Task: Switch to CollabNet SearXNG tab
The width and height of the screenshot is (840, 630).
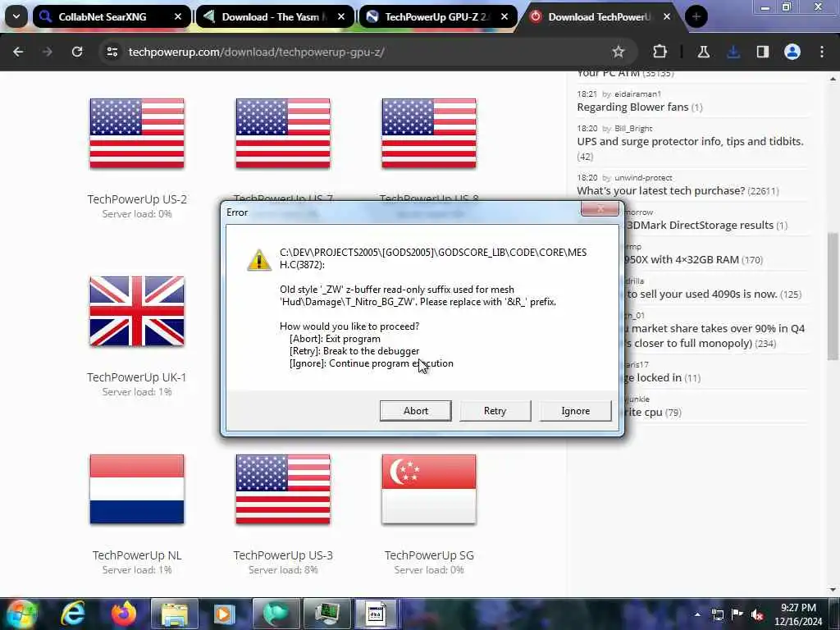Action: pyautogui.click(x=111, y=16)
